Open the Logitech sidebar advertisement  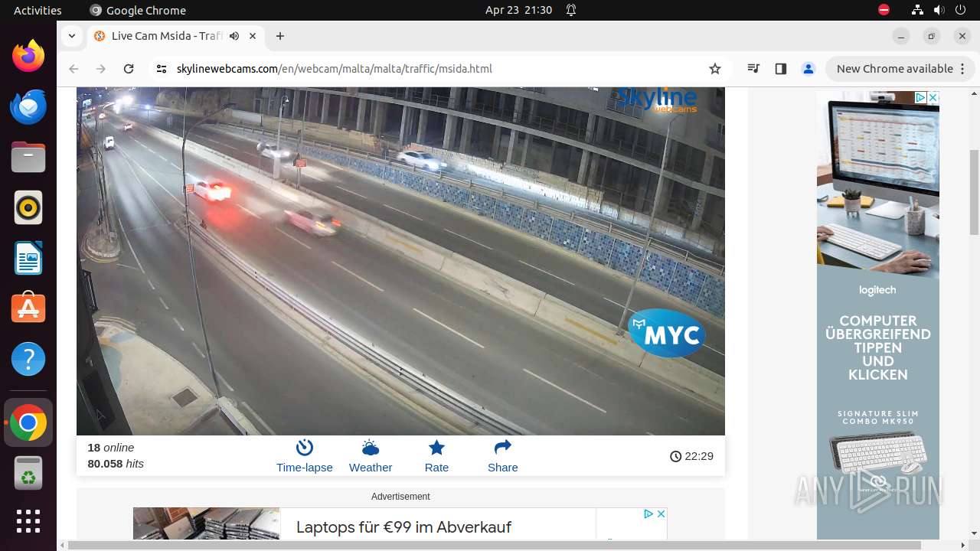(x=878, y=315)
